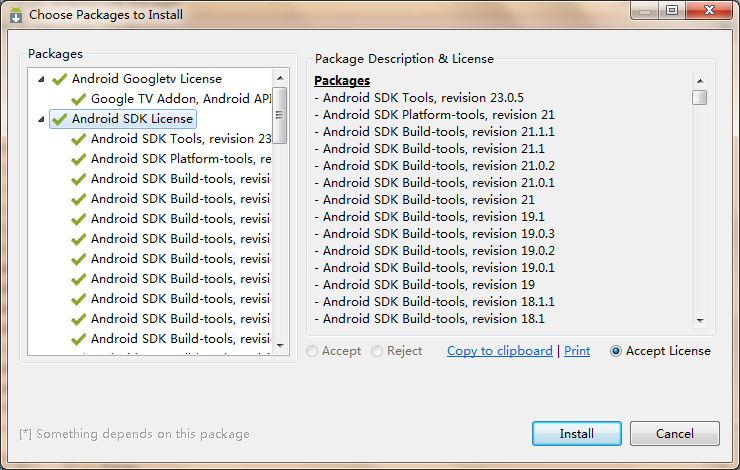Click the line 'Android SDK Build-tools, revision 19.0.3'
This screenshot has height=470, width=740.
click(x=435, y=234)
